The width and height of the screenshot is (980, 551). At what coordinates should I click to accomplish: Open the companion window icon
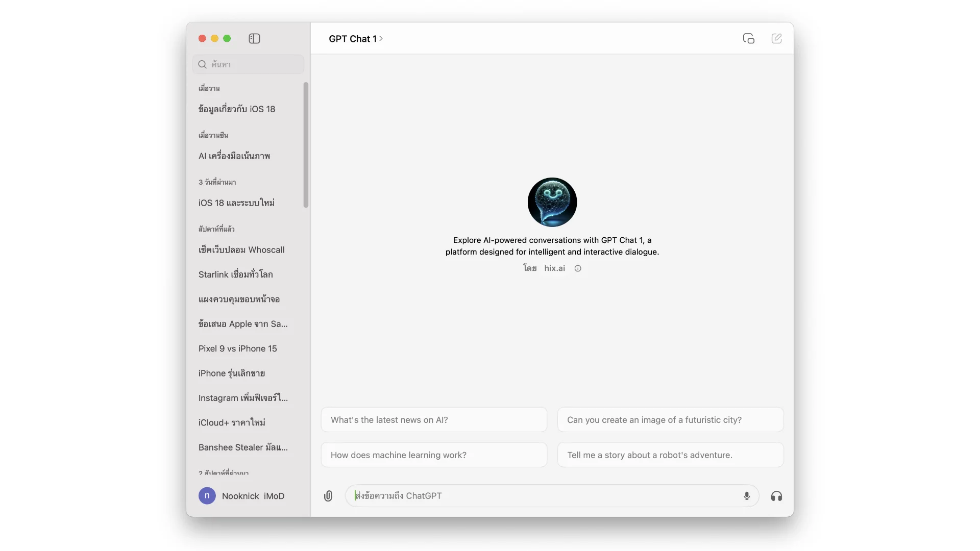[x=748, y=39]
